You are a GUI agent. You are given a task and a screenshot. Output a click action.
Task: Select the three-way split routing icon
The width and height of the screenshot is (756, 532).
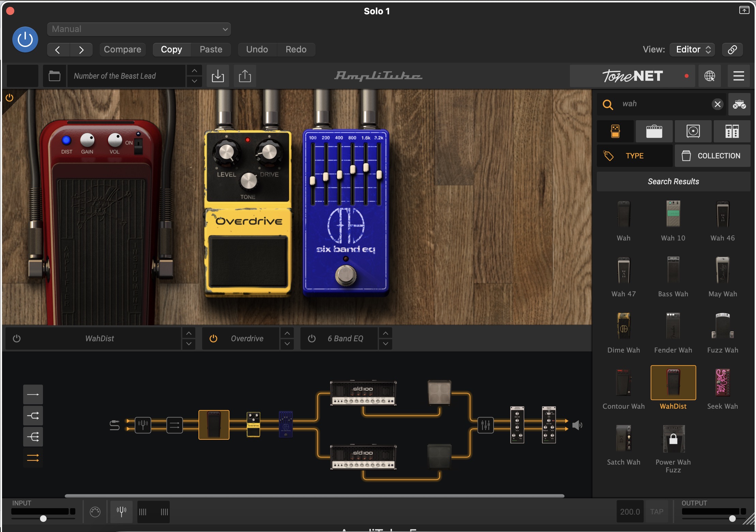pyautogui.click(x=33, y=437)
